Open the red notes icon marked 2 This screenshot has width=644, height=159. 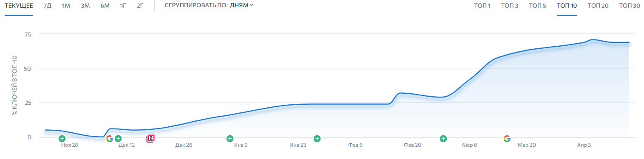coord(150,138)
